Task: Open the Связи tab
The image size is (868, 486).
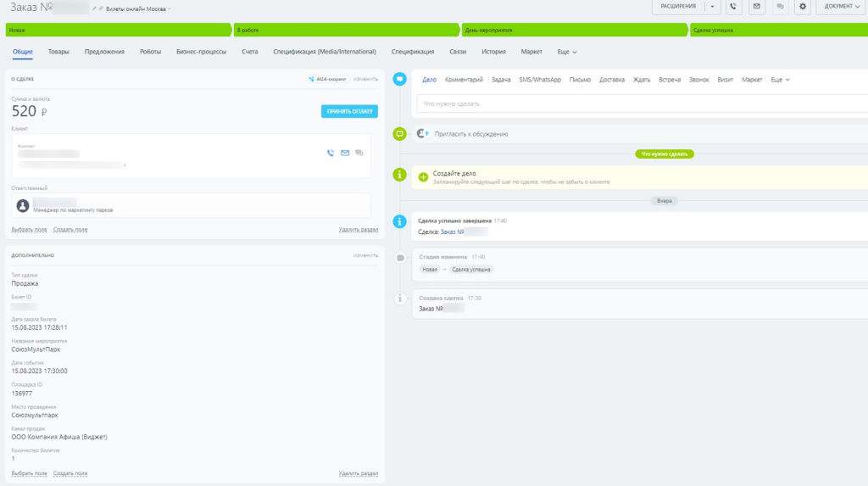Action: coord(458,52)
